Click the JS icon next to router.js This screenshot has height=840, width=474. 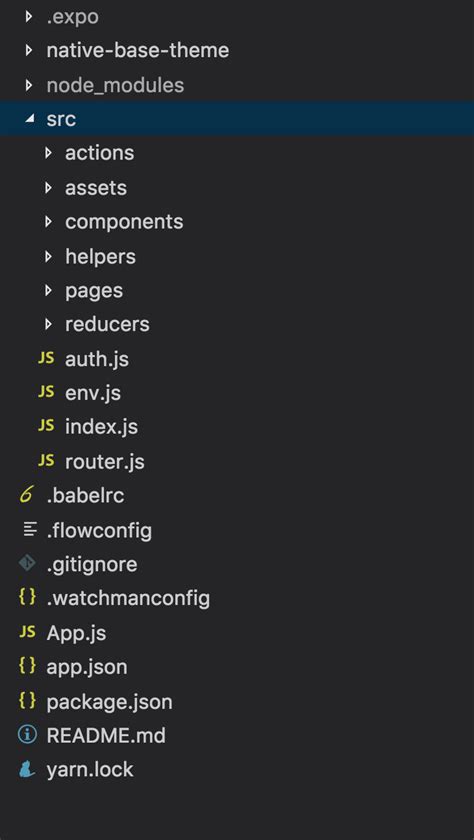coord(46,461)
